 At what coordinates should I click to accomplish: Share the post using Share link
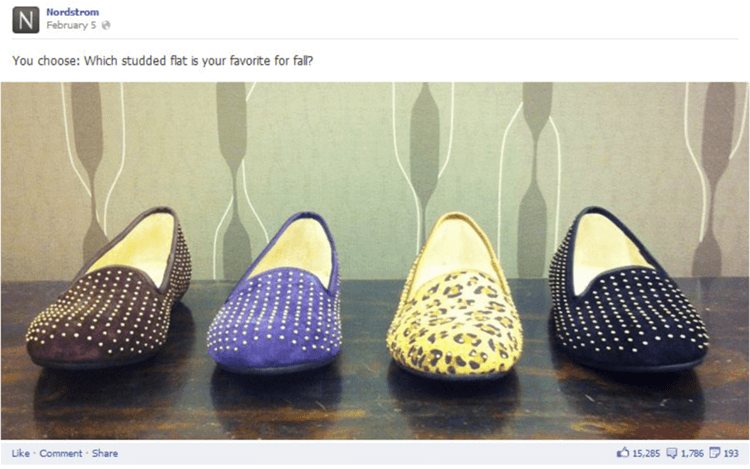click(x=105, y=453)
